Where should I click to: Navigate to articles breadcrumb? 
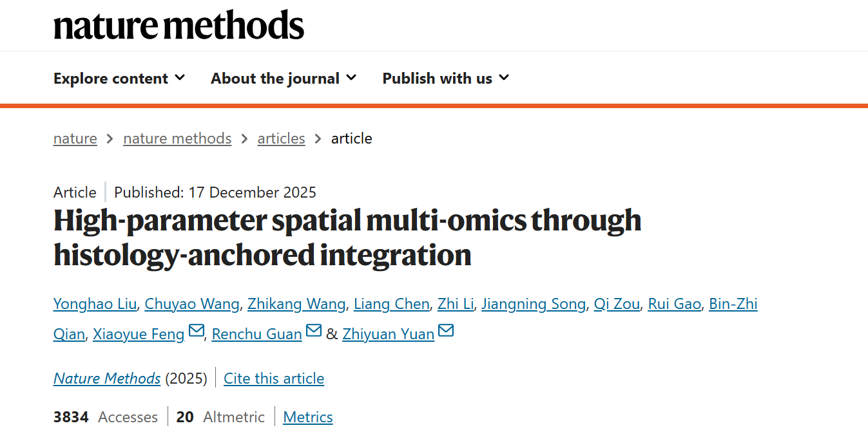coord(281,138)
